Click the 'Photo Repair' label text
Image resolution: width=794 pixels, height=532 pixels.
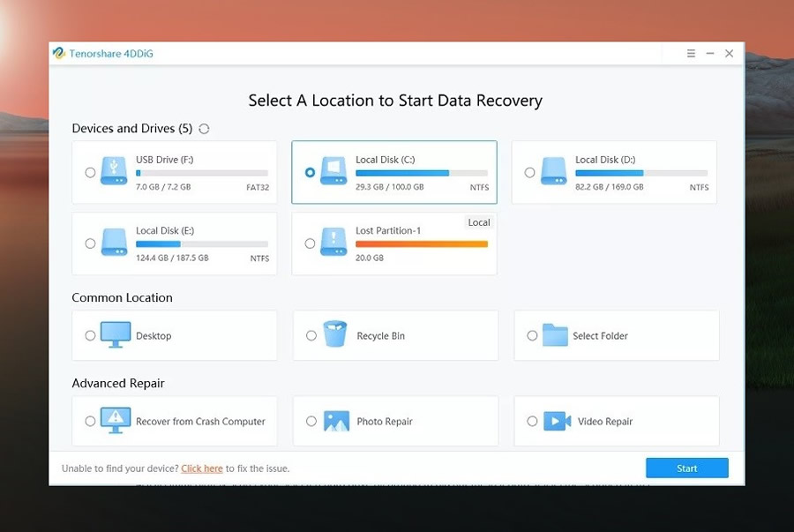(x=385, y=421)
